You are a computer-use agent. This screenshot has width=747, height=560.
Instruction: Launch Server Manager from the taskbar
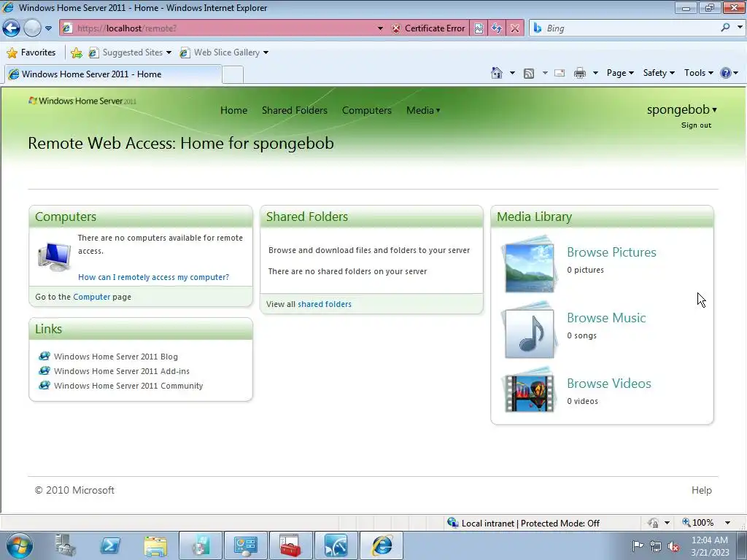(65, 545)
